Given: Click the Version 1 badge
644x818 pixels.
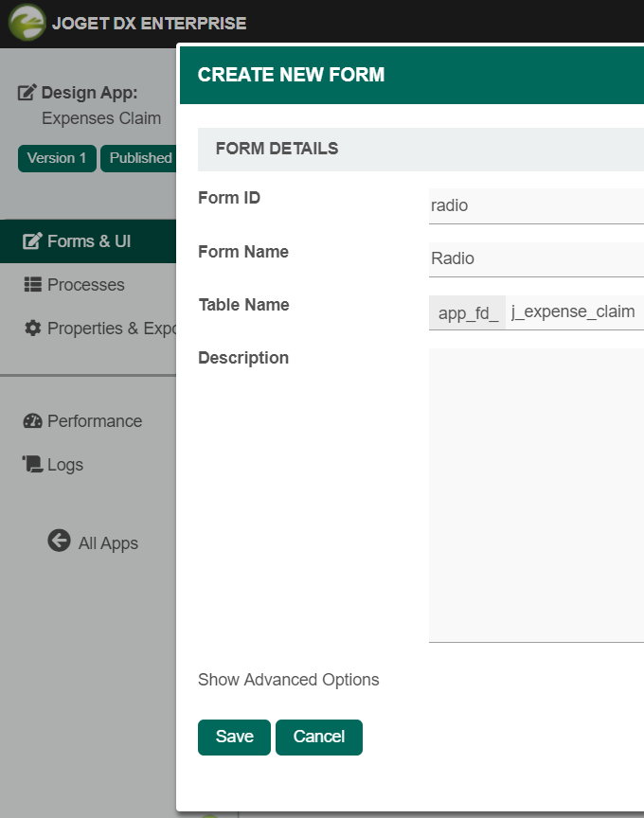Looking at the screenshot, I should pos(57,158).
